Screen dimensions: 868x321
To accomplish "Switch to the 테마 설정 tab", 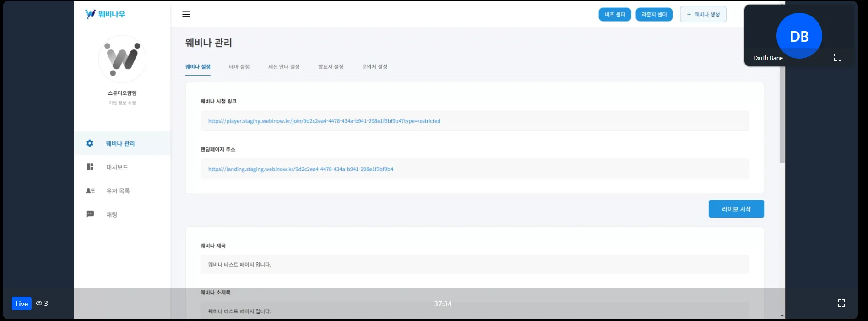I will (239, 67).
